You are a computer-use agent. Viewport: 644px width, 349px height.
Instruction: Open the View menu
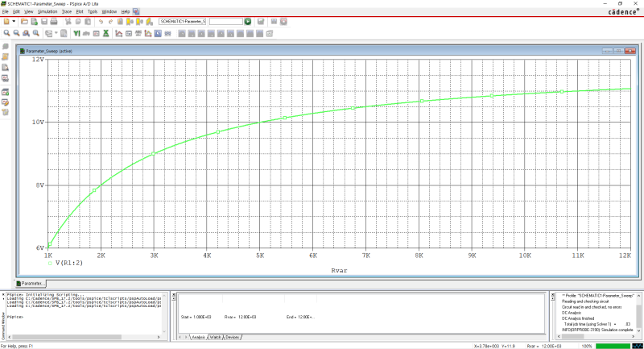pos(29,11)
